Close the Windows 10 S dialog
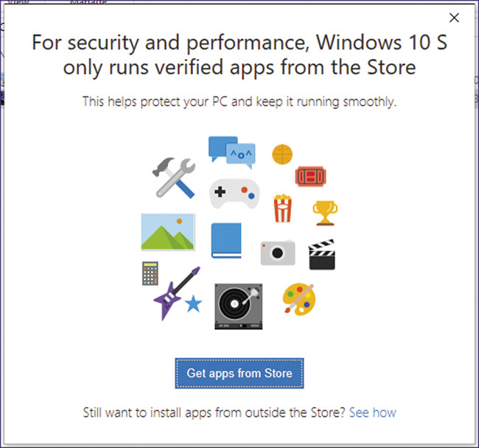Image resolution: width=479 pixels, height=448 pixels. click(x=454, y=19)
